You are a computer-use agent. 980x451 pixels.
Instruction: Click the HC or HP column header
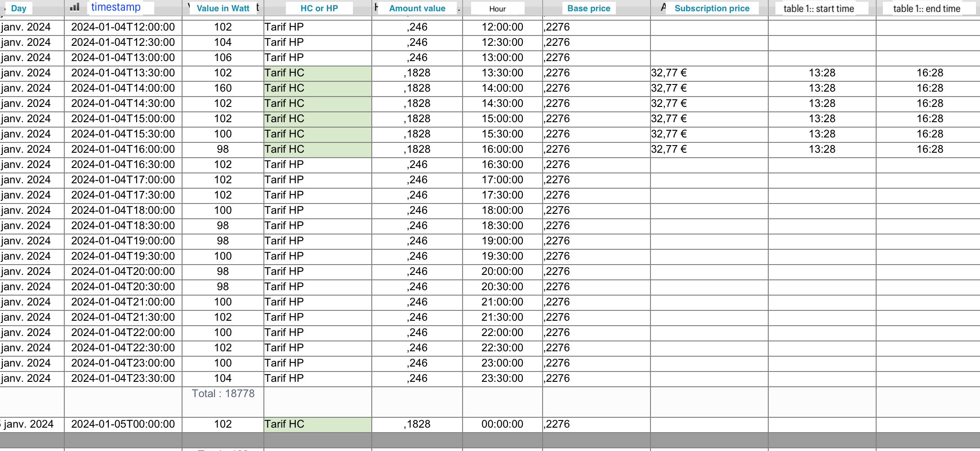click(x=319, y=8)
